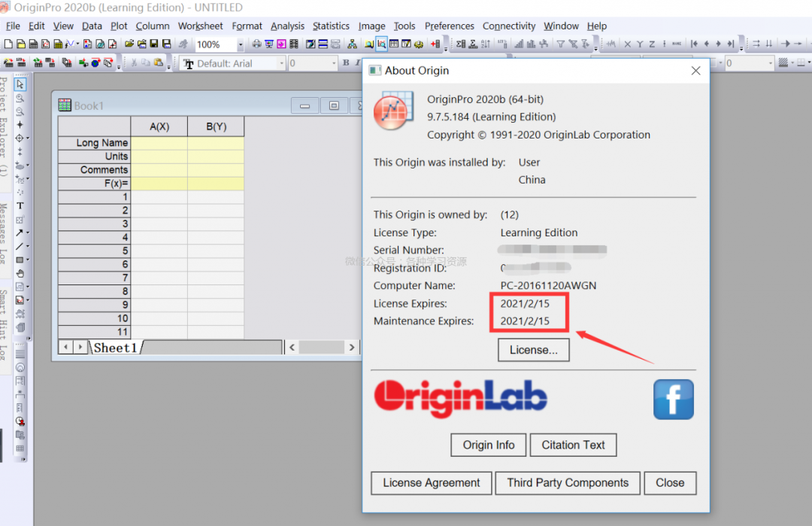Click the License... button
Image resolution: width=812 pixels, height=526 pixels.
pos(533,350)
